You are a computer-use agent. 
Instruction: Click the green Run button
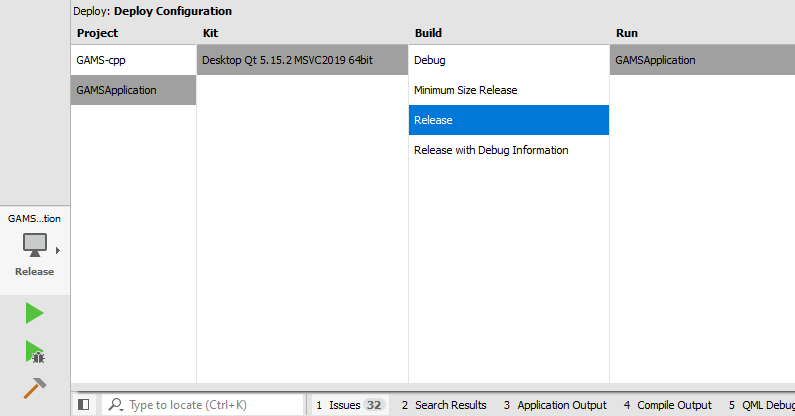pyautogui.click(x=34, y=314)
